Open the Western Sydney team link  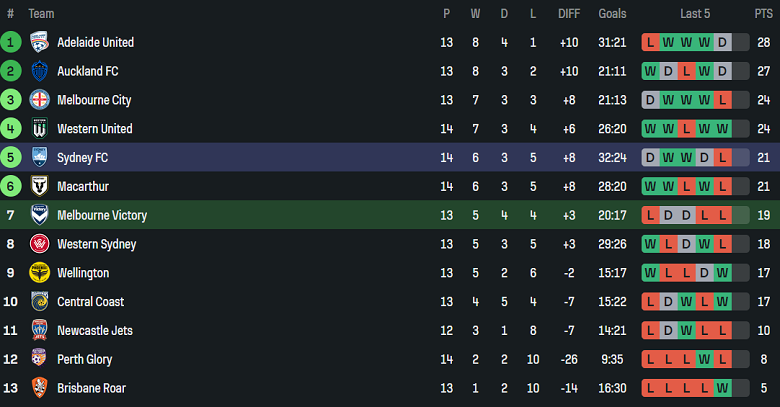96,244
